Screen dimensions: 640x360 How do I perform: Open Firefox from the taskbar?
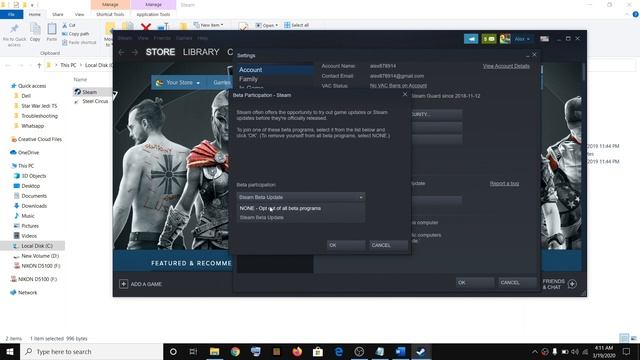click(x=297, y=351)
